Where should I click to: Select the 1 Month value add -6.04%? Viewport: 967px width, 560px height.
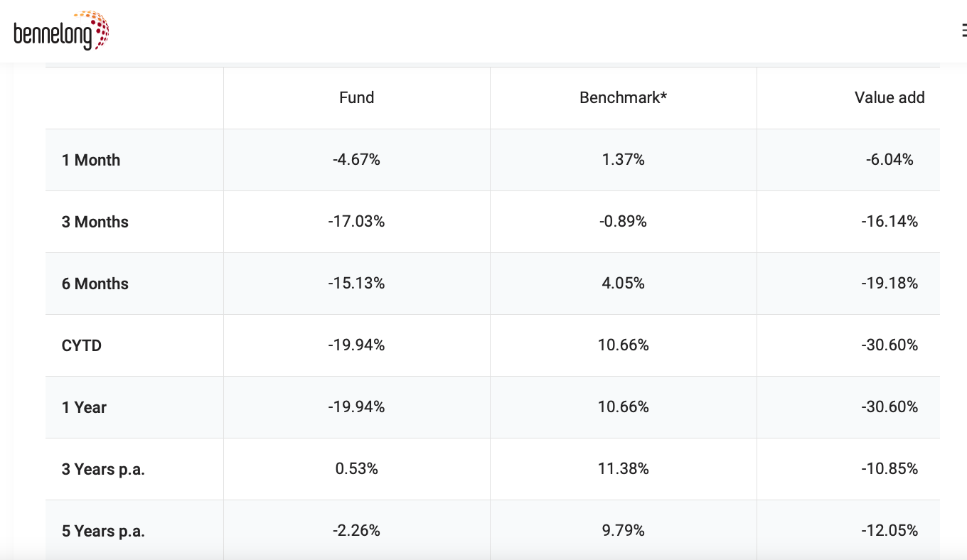[889, 160]
